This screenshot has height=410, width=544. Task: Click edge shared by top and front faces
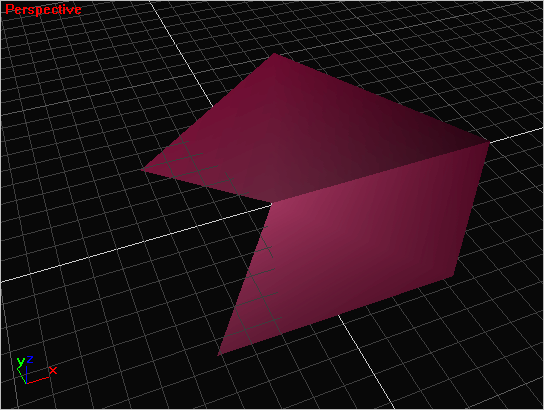click(381, 172)
